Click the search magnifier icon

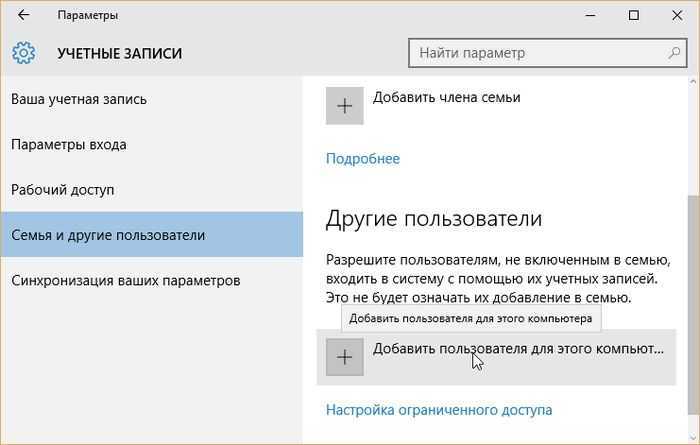pyautogui.click(x=674, y=53)
